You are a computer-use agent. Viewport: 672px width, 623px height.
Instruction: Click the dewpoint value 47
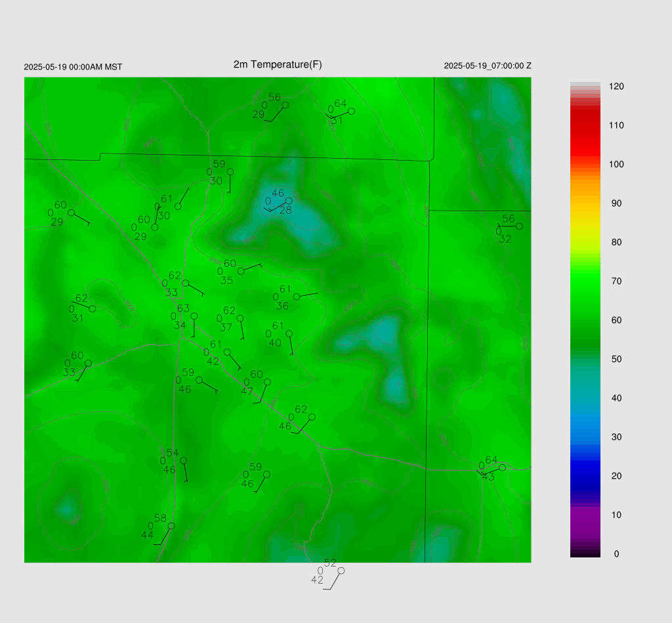click(247, 392)
